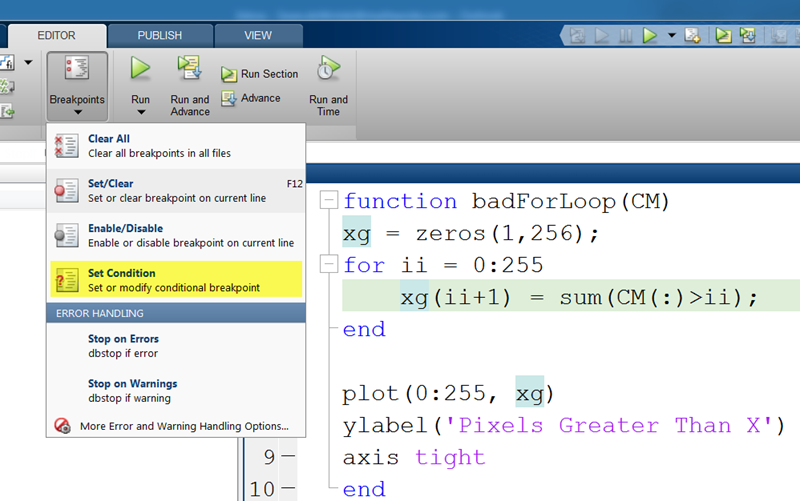Select Stop on Errors option
The image size is (800, 501).
(123, 346)
